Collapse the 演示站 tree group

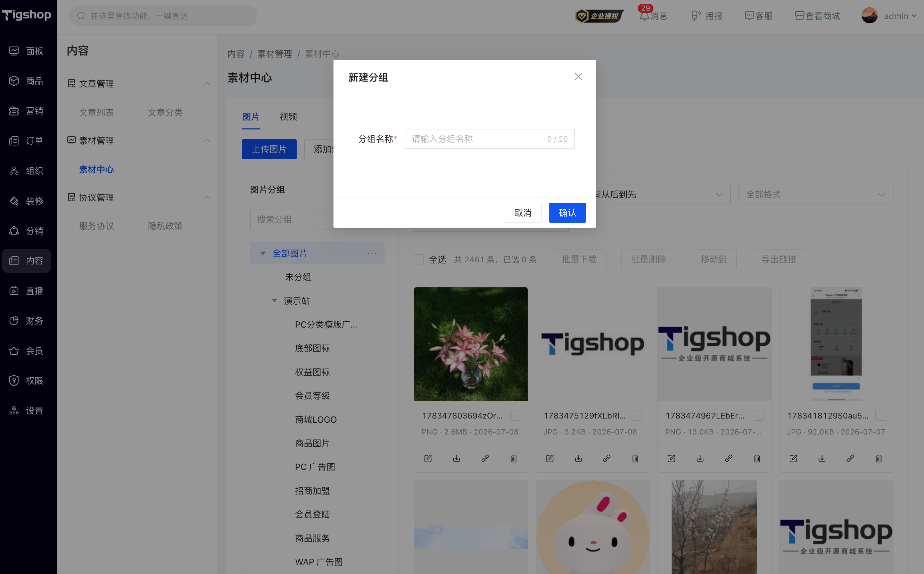coord(274,301)
